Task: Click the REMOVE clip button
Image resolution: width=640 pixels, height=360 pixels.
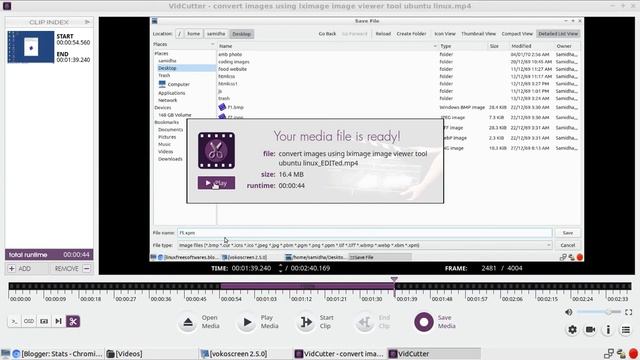Action: click(x=72, y=269)
